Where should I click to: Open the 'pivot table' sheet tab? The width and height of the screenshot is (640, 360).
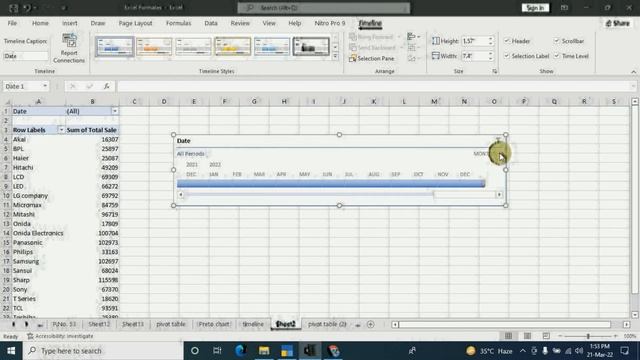pos(171,324)
